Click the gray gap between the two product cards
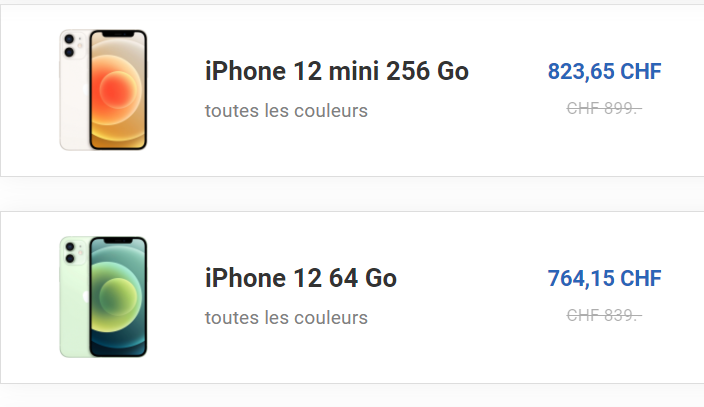The height and width of the screenshot is (407, 704). 352,194
